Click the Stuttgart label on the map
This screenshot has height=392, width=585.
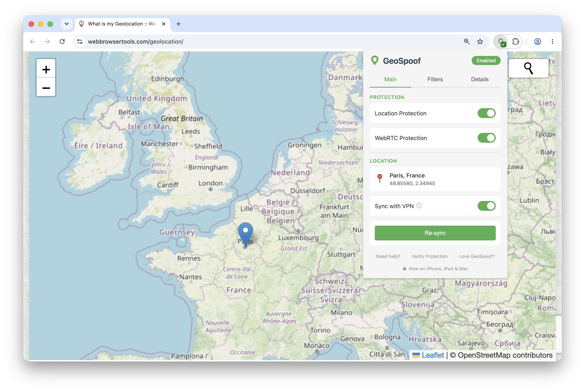(341, 254)
